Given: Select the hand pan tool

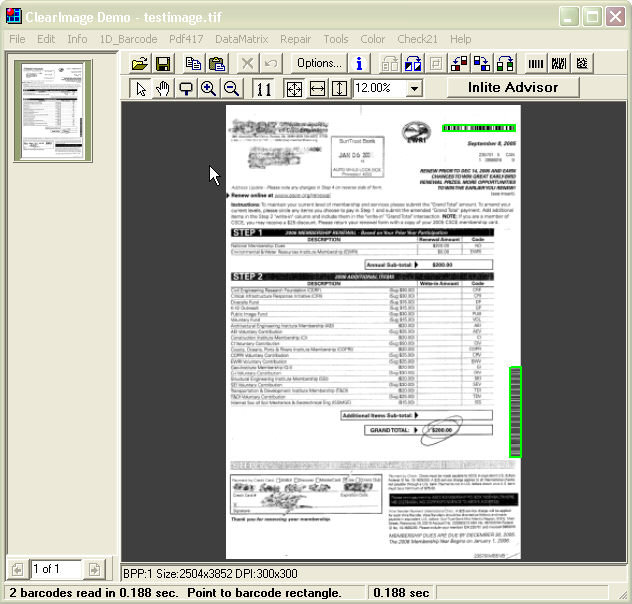Looking at the screenshot, I should point(164,88).
